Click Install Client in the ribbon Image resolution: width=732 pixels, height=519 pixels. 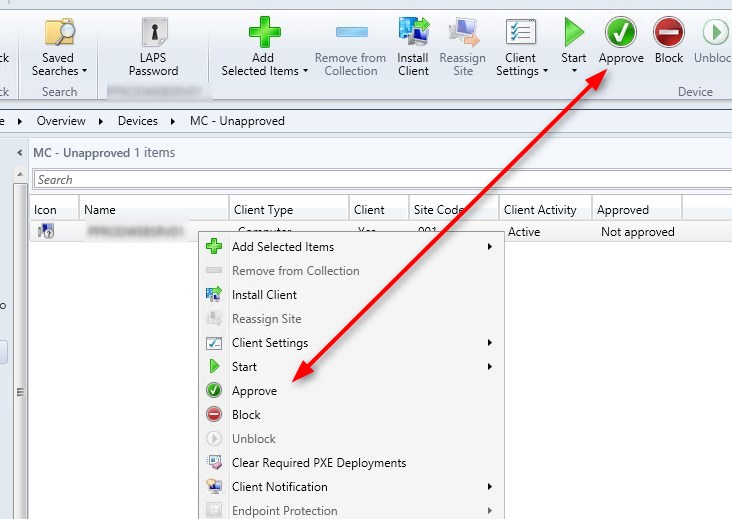point(412,31)
